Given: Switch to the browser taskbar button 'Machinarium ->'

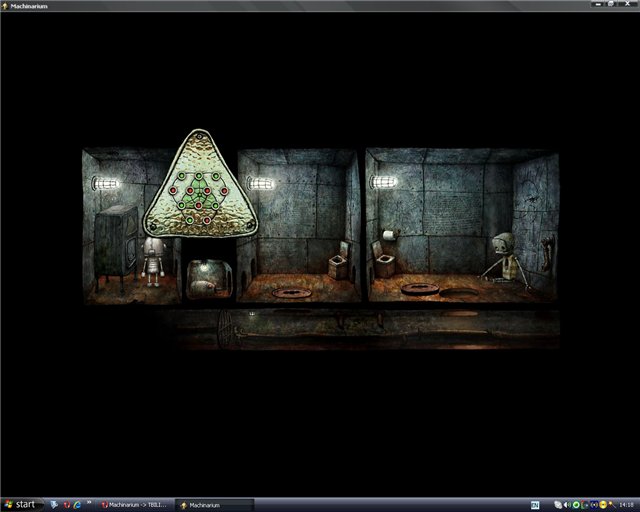Looking at the screenshot, I should point(134,505).
